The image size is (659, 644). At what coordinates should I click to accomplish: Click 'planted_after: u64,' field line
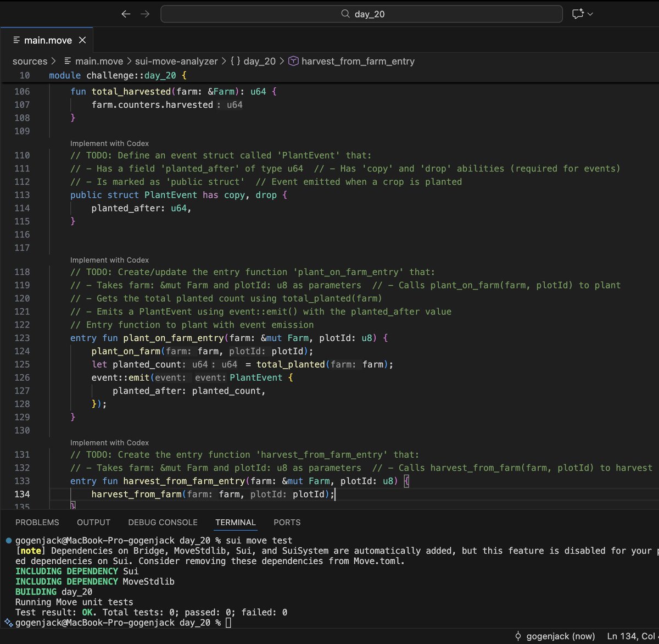tap(142, 208)
